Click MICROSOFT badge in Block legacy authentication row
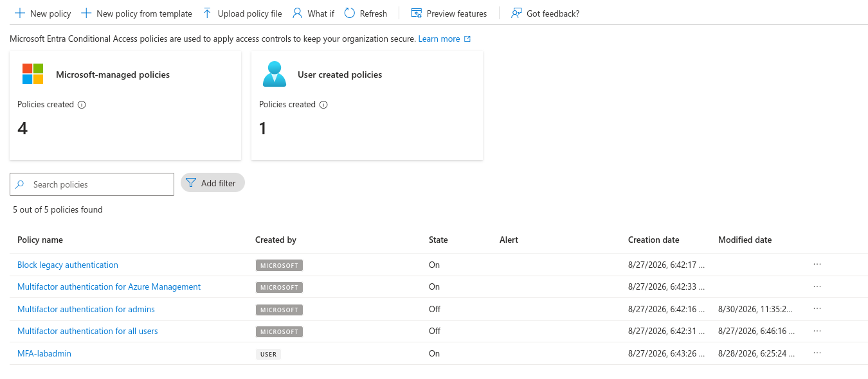This screenshot has width=868, height=379. (279, 265)
